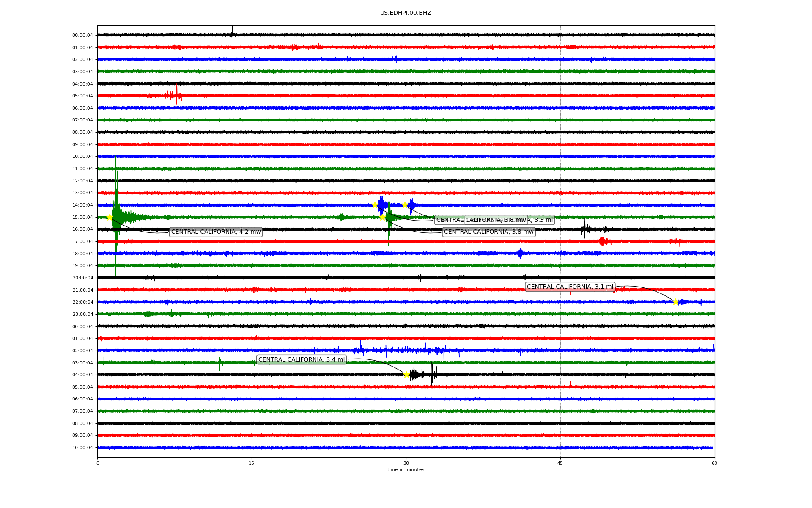Viewport: 812px width, 508px height.
Task: Click the 45 tick label on the x-axis
Action: point(560,463)
